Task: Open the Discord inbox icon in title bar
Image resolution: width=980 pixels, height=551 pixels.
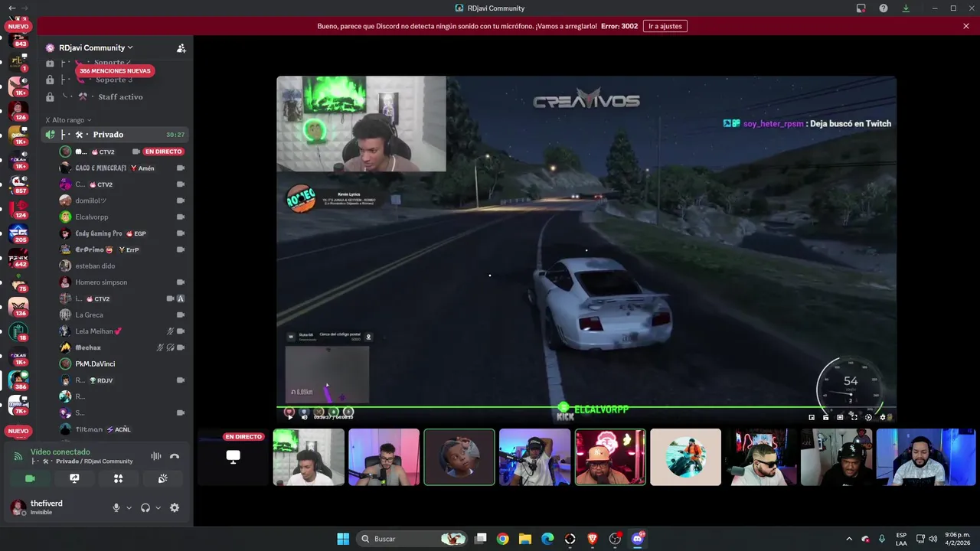Action: point(861,8)
